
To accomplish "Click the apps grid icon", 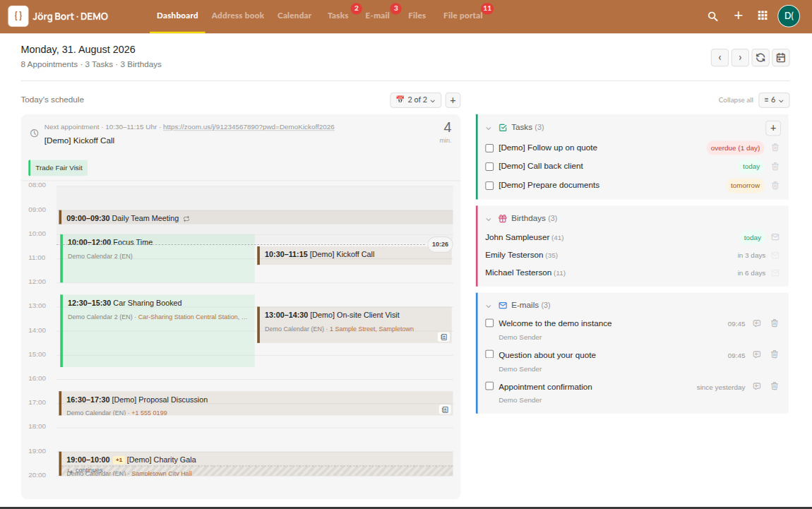I will [763, 16].
